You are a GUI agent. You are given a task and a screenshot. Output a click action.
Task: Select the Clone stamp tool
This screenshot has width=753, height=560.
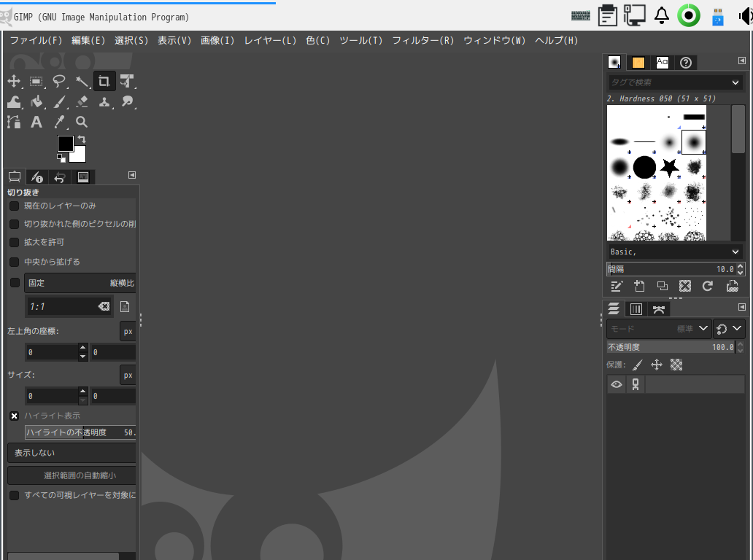pos(104,102)
